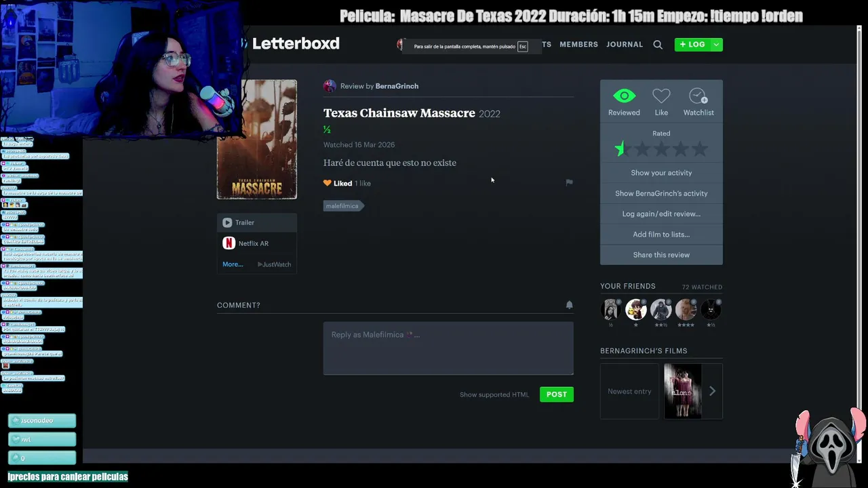This screenshot has height=488, width=868.
Task: Click the JustWatch logo link
Action: (274, 264)
